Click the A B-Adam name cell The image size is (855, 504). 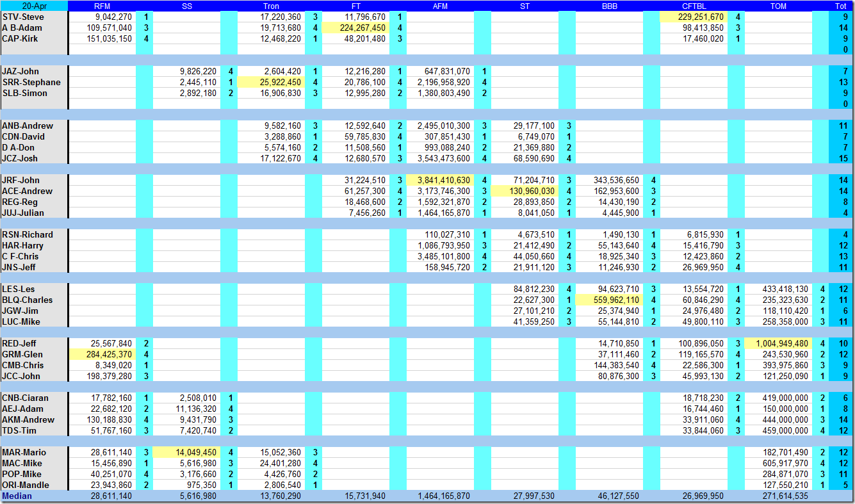(x=34, y=28)
